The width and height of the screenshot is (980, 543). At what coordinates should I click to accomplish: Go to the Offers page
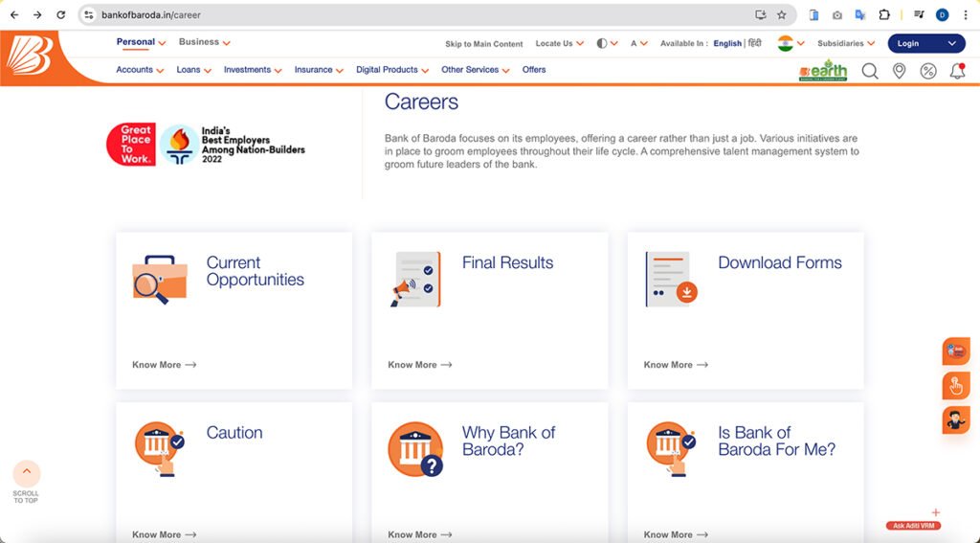click(x=534, y=70)
